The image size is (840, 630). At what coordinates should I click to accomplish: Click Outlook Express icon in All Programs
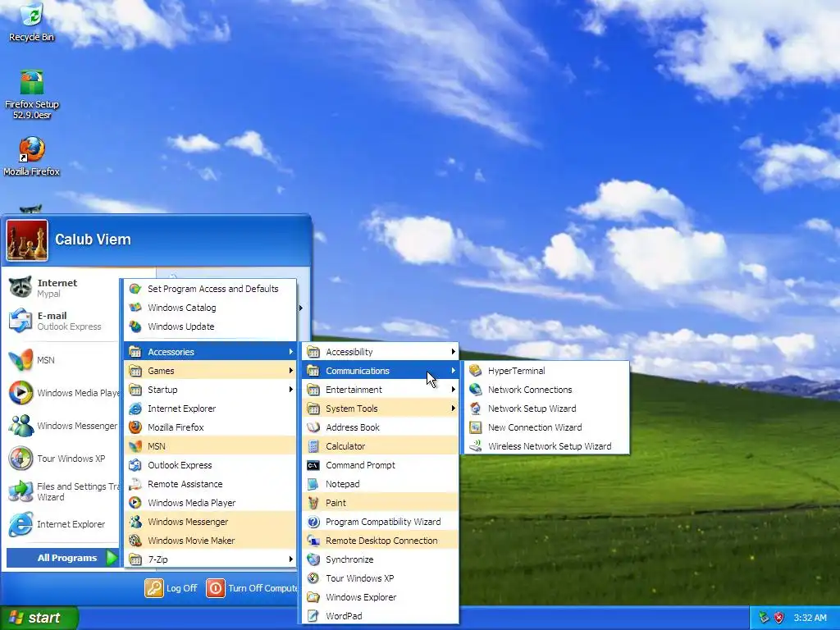(x=135, y=465)
